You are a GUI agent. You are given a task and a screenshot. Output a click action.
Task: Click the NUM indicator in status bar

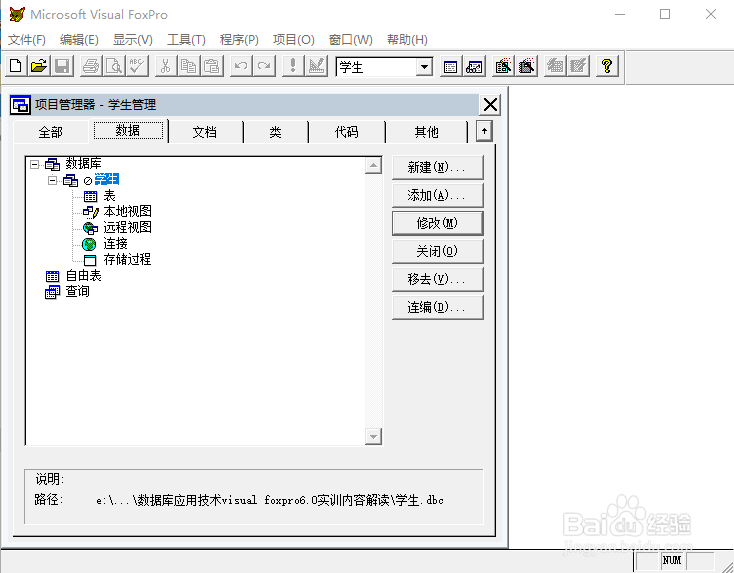tap(672, 560)
